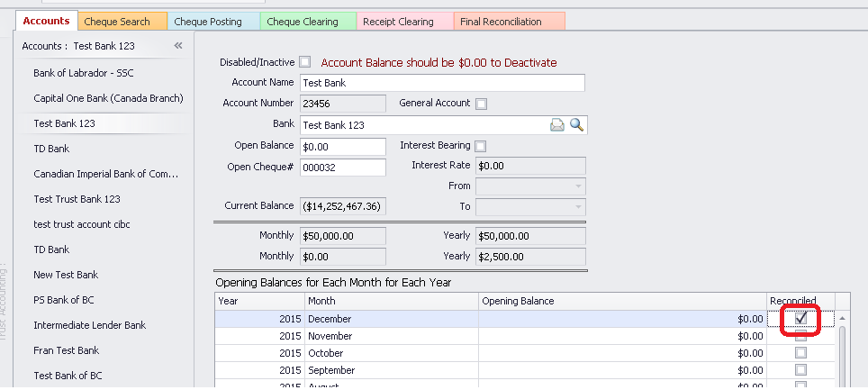Viewport: 868px width, 390px height.
Task: Select the November month cell
Action: click(392, 336)
